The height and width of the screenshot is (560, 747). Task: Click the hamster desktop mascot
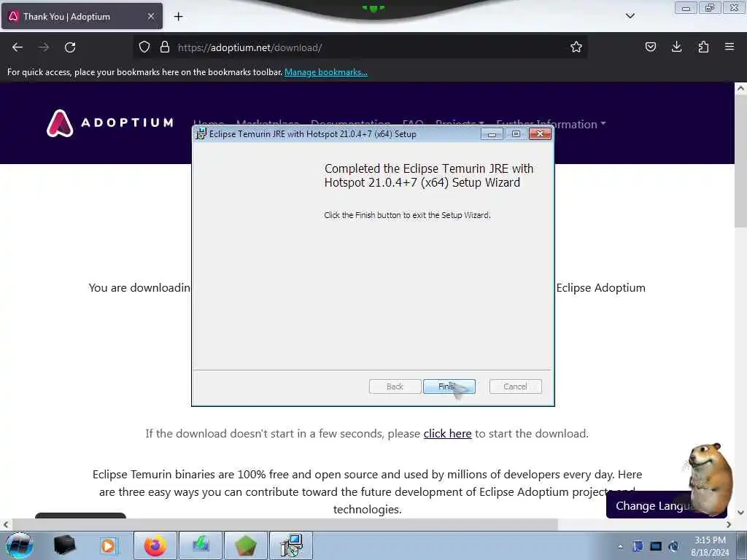tap(710, 478)
